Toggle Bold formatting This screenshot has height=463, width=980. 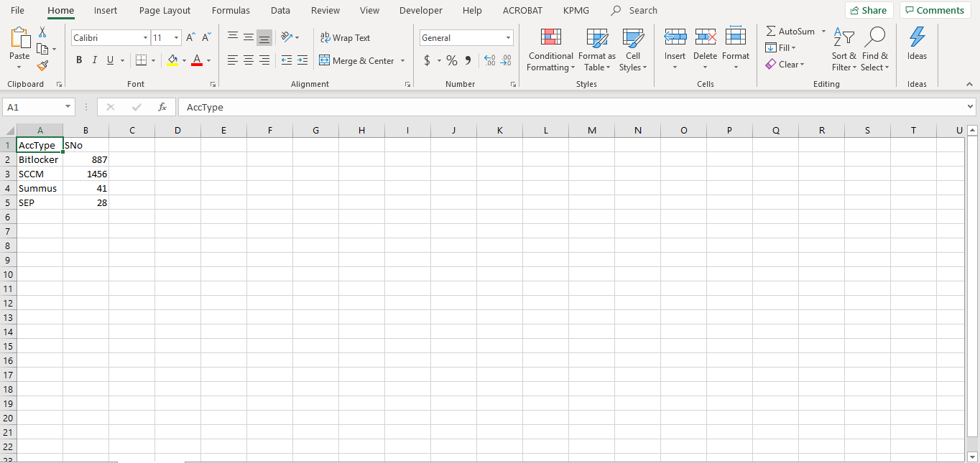(x=79, y=60)
